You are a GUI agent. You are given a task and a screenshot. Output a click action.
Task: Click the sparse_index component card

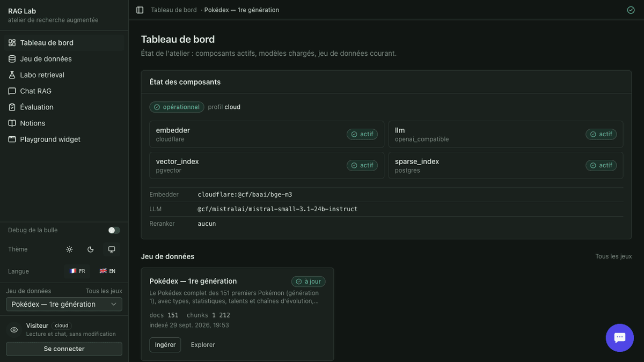[x=506, y=165]
